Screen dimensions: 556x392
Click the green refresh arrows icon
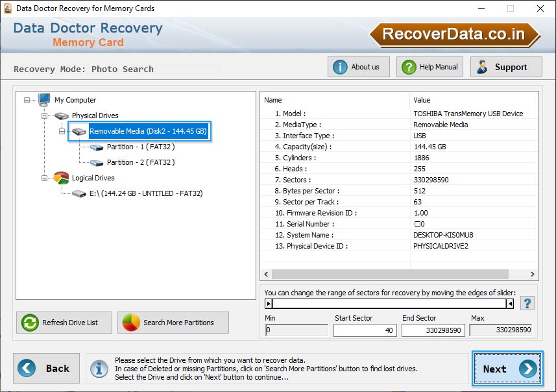tap(30, 323)
